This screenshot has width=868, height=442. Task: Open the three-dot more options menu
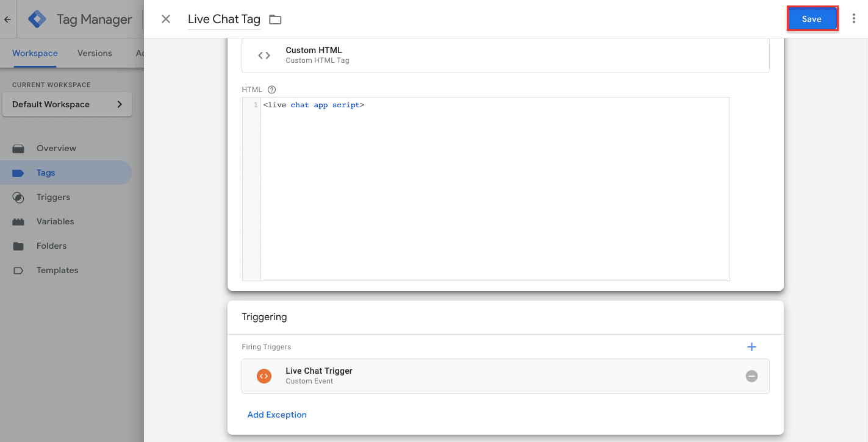854,19
